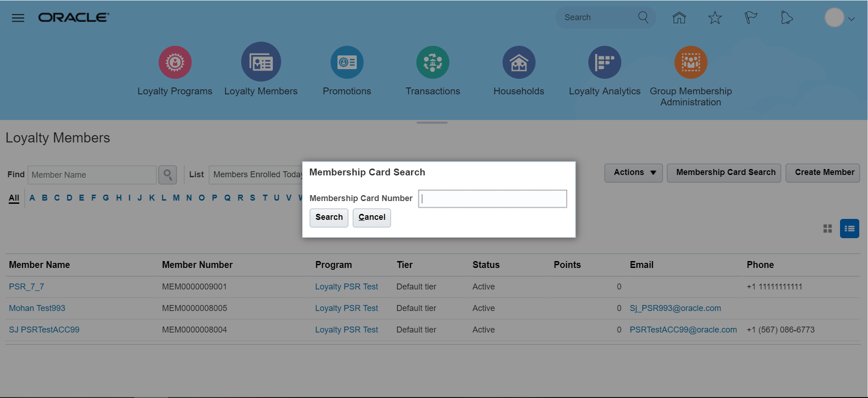Open Loyalty PSR Test for MEM0000008004

click(x=347, y=330)
